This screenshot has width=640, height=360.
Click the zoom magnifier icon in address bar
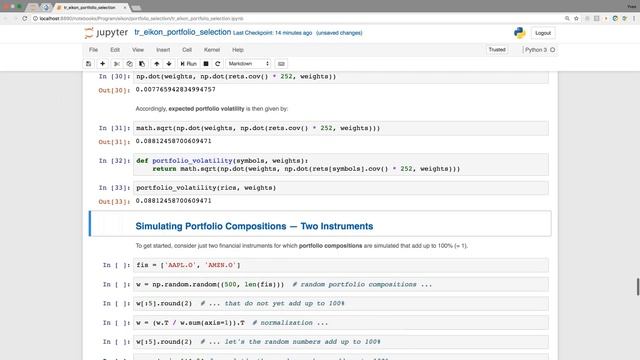tap(567, 18)
